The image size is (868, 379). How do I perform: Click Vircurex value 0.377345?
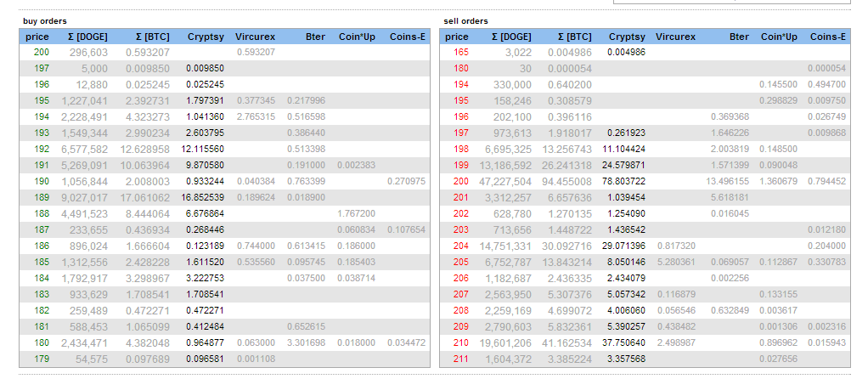click(256, 101)
